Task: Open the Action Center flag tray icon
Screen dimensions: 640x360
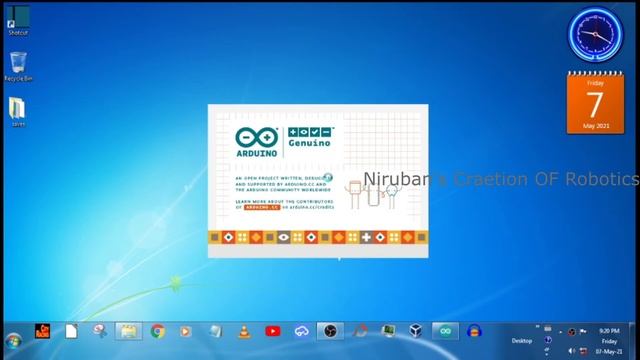Action: point(583,331)
